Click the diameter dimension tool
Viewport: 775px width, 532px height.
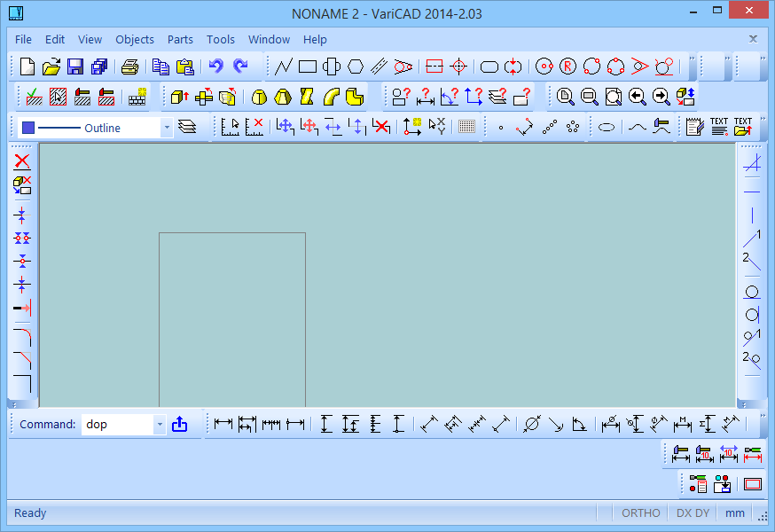[532, 424]
